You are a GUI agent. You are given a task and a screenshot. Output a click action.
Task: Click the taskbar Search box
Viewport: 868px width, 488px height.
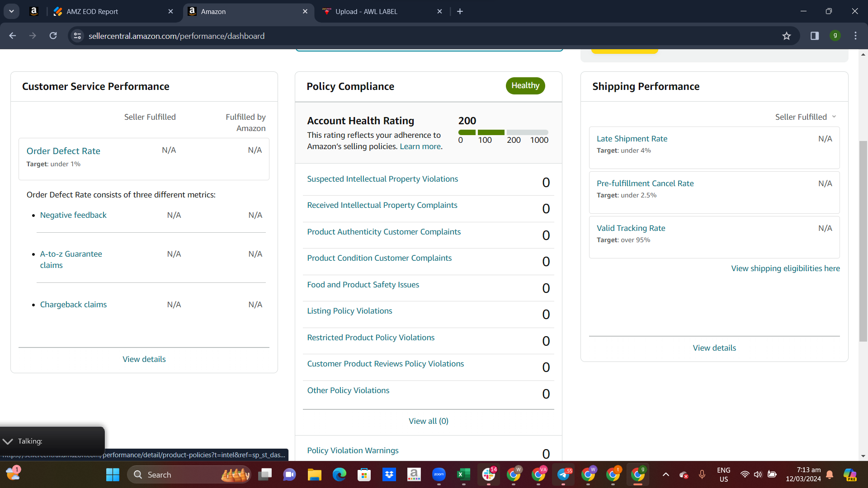189,474
